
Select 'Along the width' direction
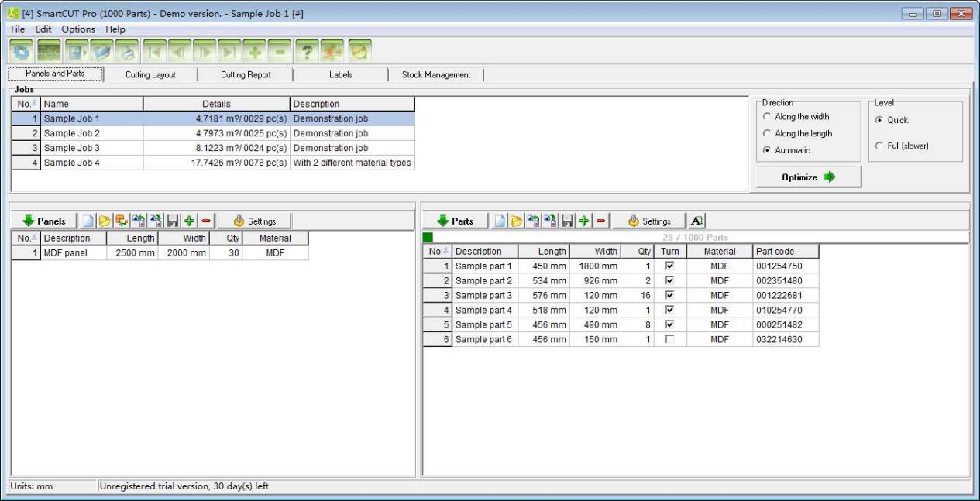pos(767,117)
